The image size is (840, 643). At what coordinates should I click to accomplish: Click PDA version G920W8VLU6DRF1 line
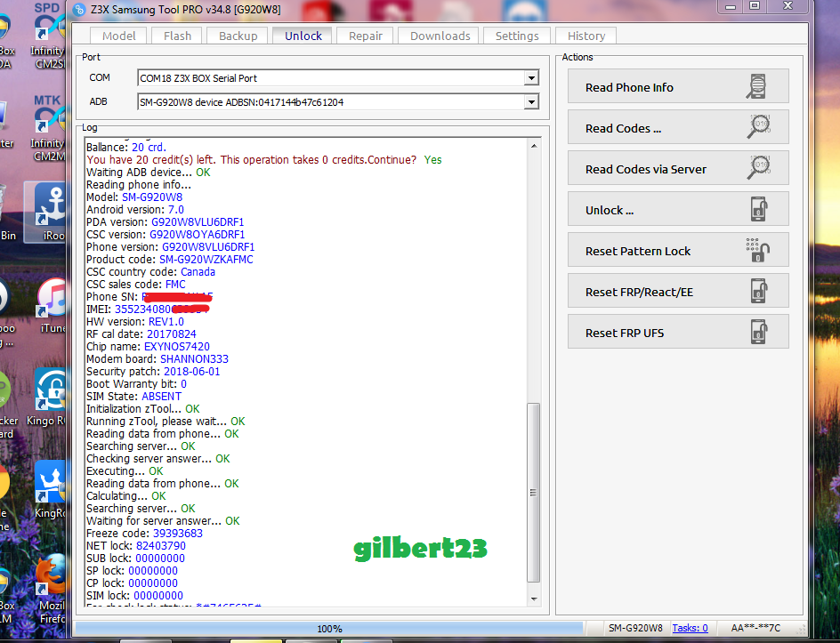[x=165, y=221]
